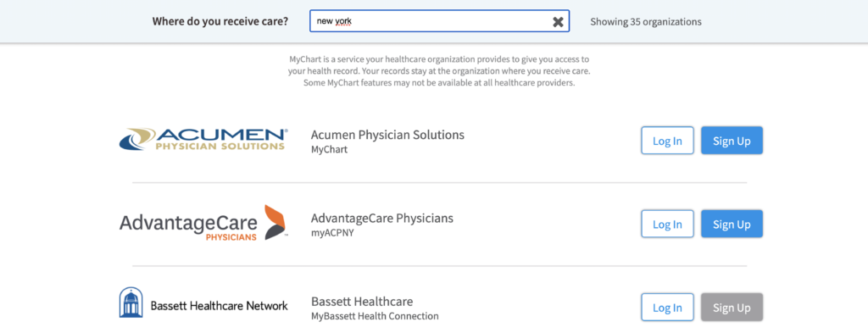The image size is (868, 333).
Task: Click the Acumen Physician Solutions logo
Action: (x=203, y=140)
